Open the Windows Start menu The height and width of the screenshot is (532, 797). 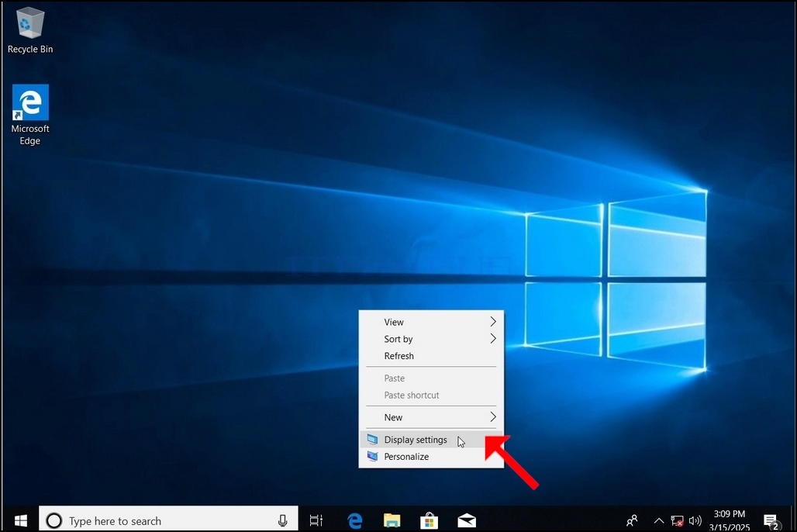(x=20, y=520)
